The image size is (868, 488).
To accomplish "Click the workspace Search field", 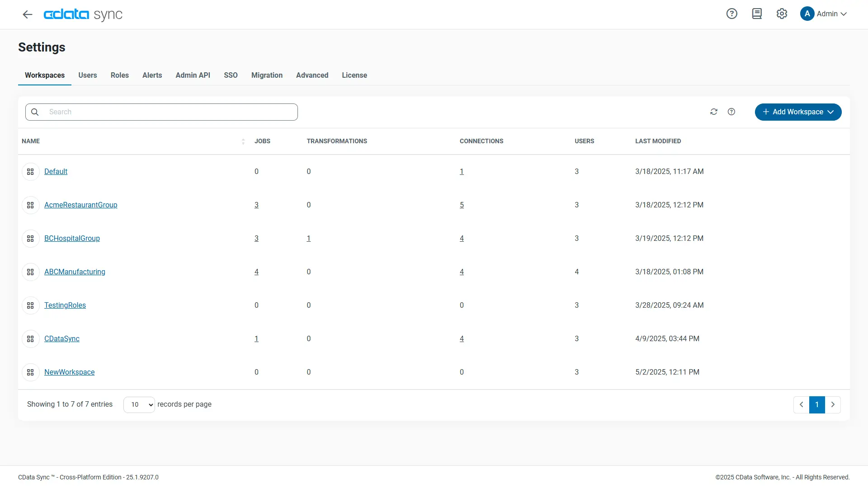I will click(167, 112).
